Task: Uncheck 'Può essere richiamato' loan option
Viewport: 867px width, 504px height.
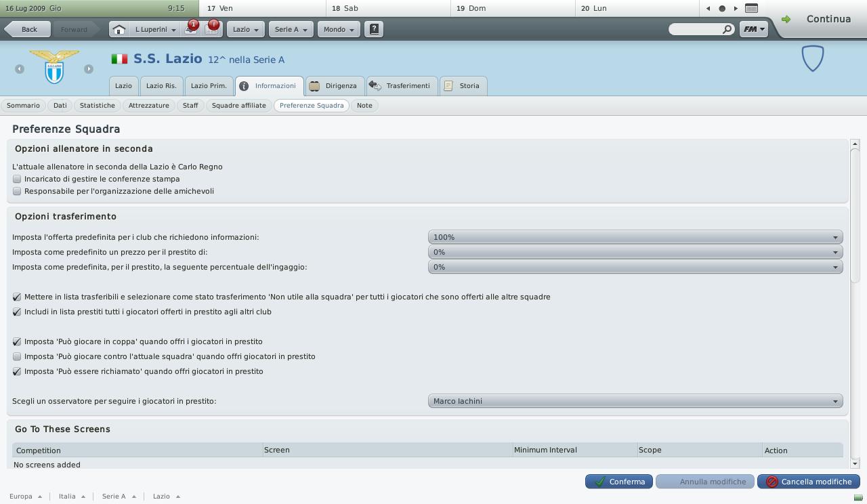Action: 17,371
